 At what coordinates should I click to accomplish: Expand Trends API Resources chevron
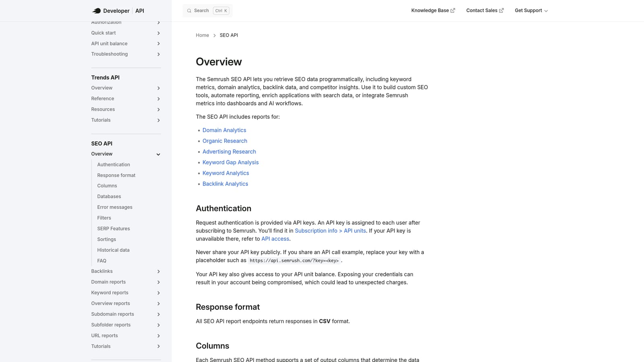point(159,109)
